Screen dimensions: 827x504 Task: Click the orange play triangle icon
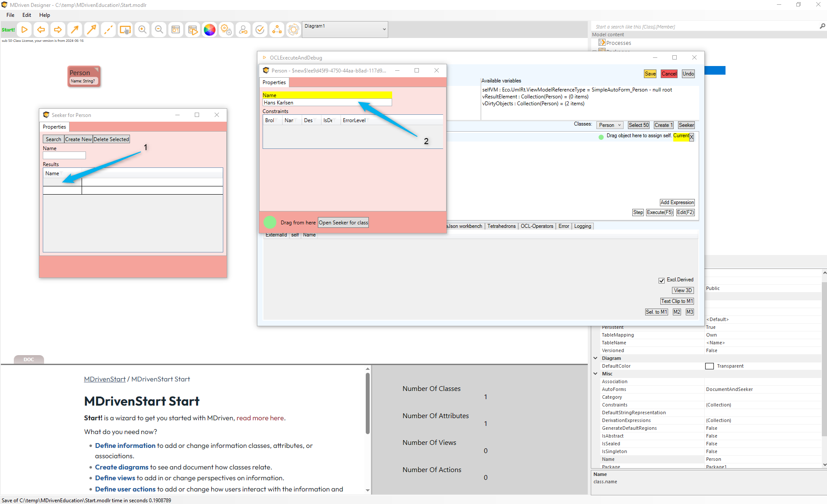tap(25, 29)
